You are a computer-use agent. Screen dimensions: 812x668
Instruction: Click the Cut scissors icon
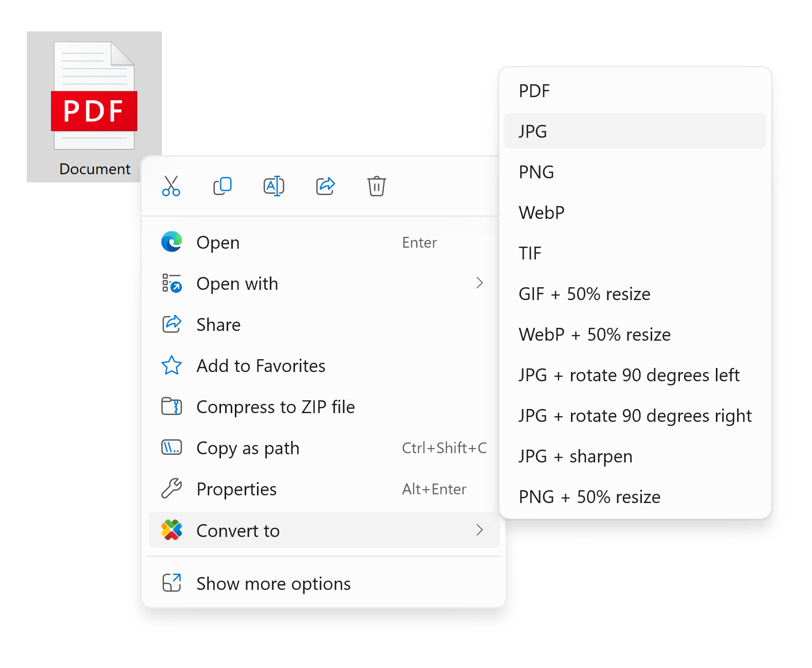[171, 186]
